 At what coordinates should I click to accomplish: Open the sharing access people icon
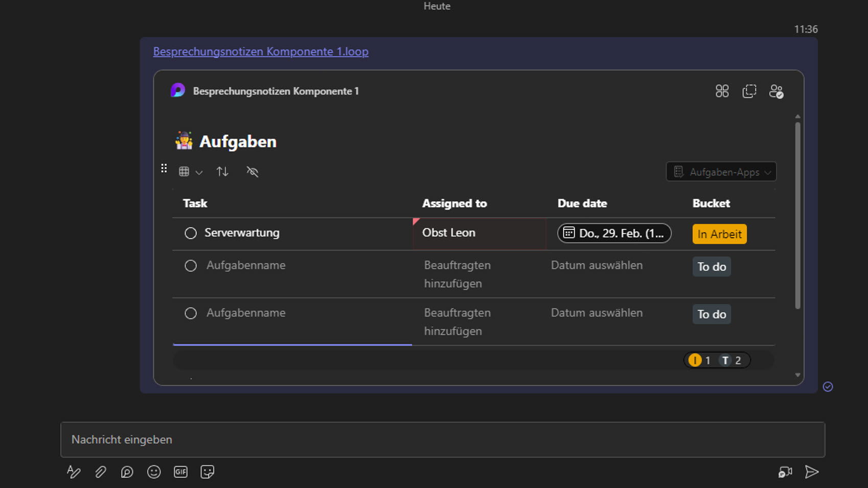tap(776, 91)
